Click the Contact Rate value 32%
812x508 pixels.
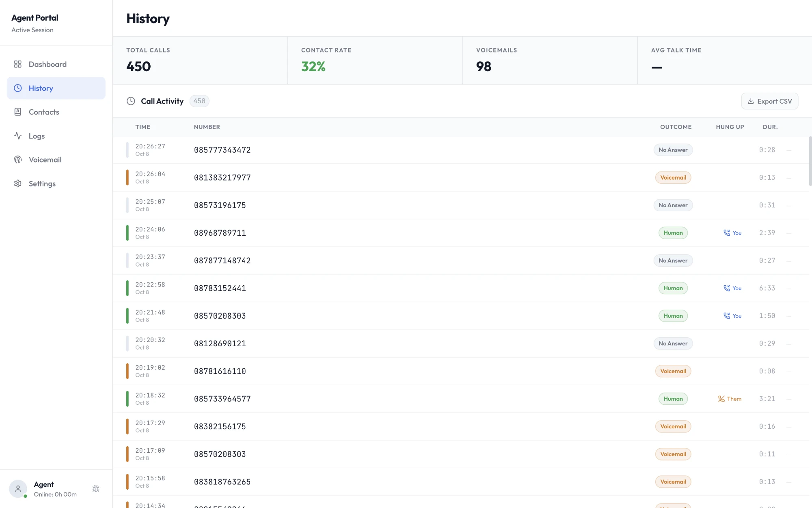pos(313,66)
